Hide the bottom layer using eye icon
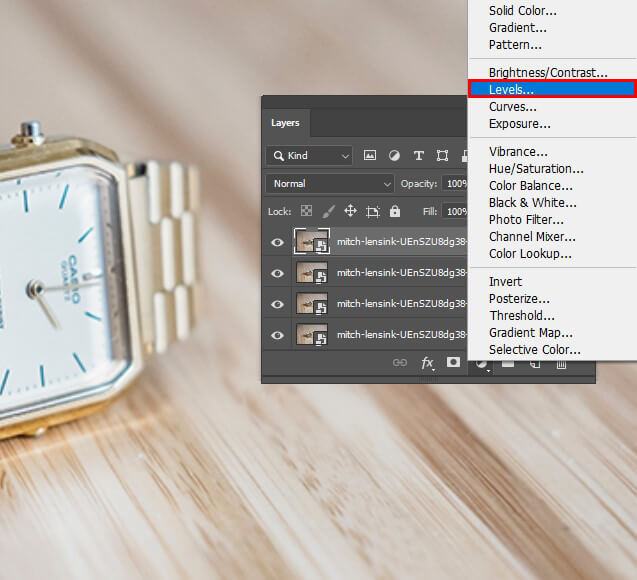 tap(279, 334)
